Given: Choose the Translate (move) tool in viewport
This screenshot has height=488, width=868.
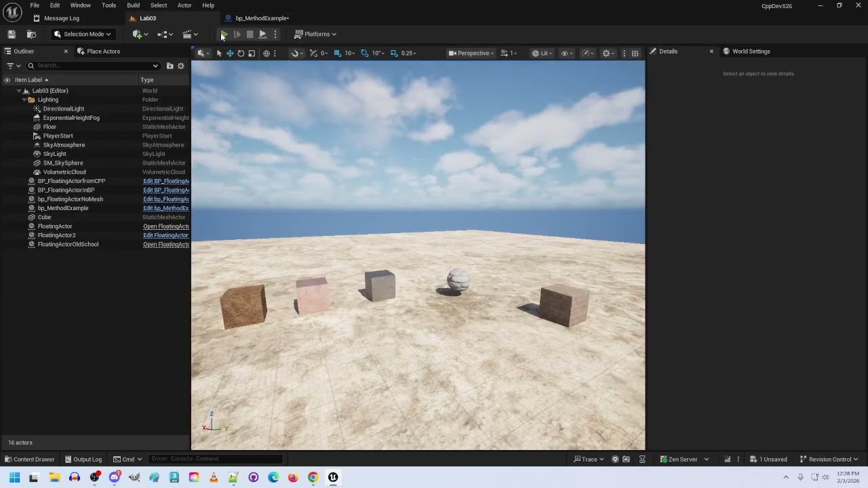Looking at the screenshot, I should coord(230,53).
